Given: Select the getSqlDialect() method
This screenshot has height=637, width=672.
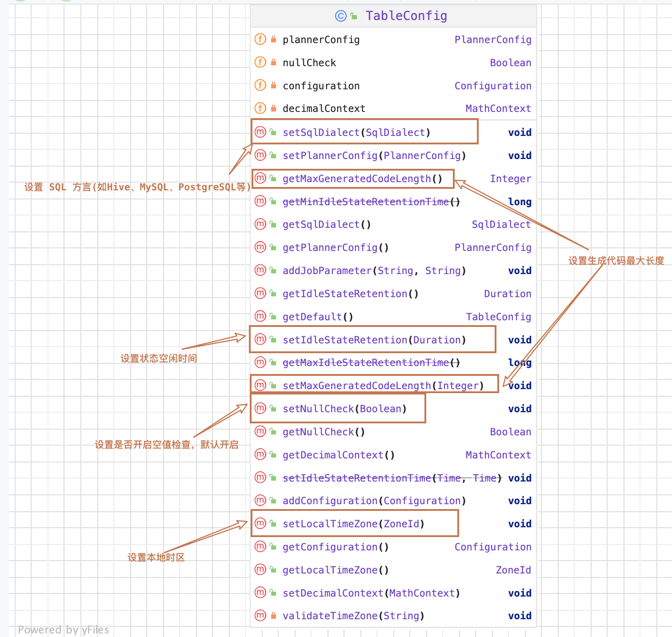Looking at the screenshot, I should pos(327,224).
